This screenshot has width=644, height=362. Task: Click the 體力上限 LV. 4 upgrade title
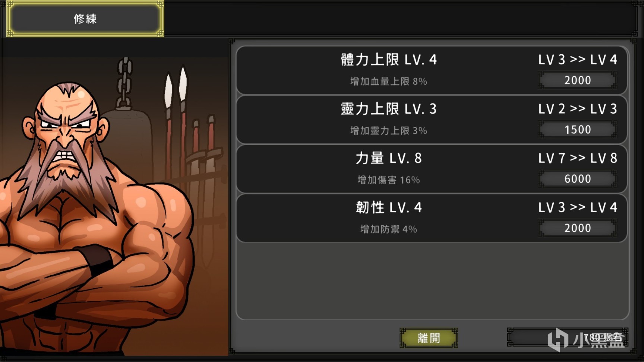[x=389, y=60]
